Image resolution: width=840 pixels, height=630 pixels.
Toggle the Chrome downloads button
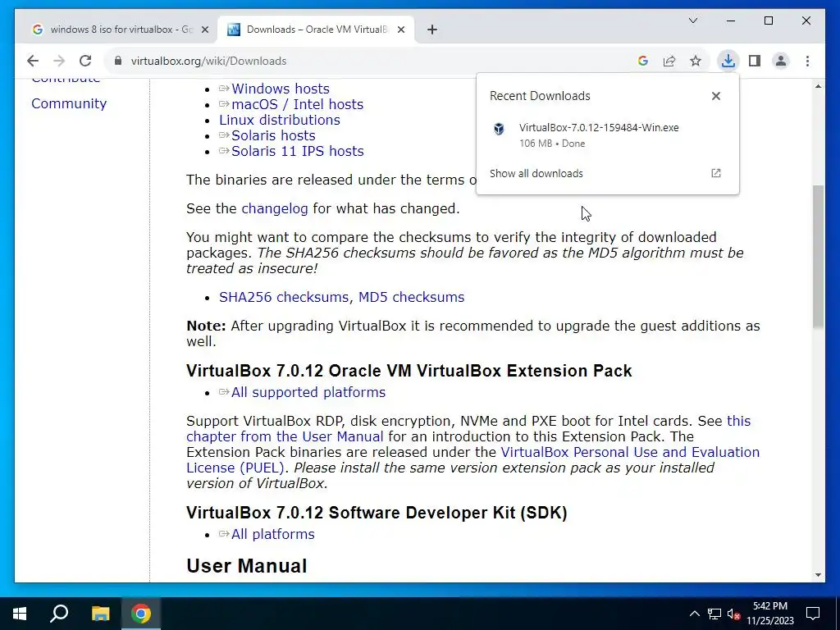[728, 61]
